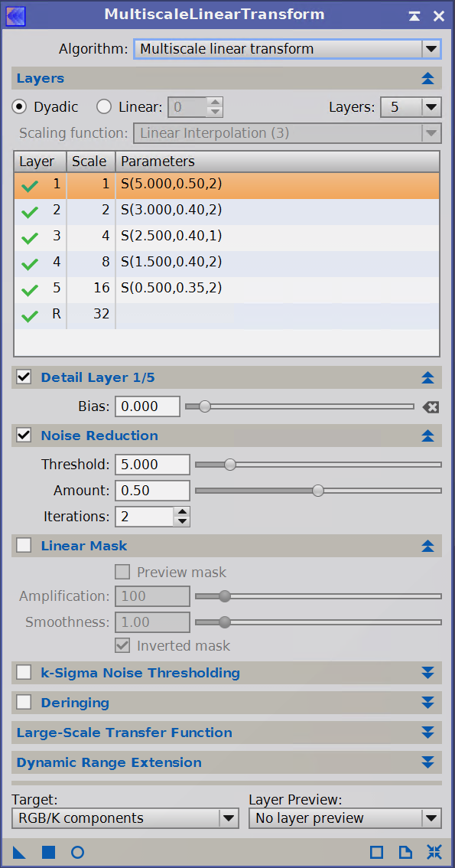Image resolution: width=455 pixels, height=868 pixels.
Task: Click the New Instance triangle icon
Action: 19,852
